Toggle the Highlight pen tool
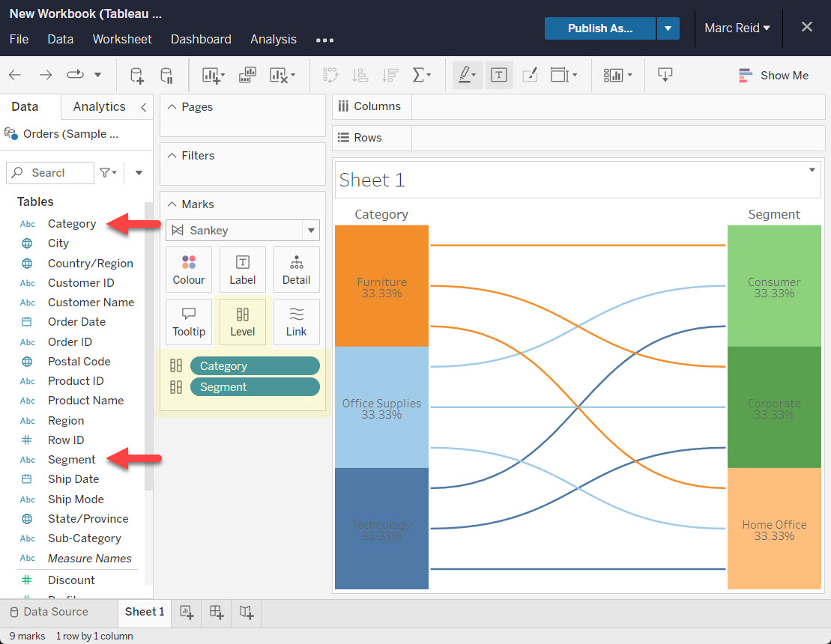Viewport: 831px width, 644px height. (466, 75)
